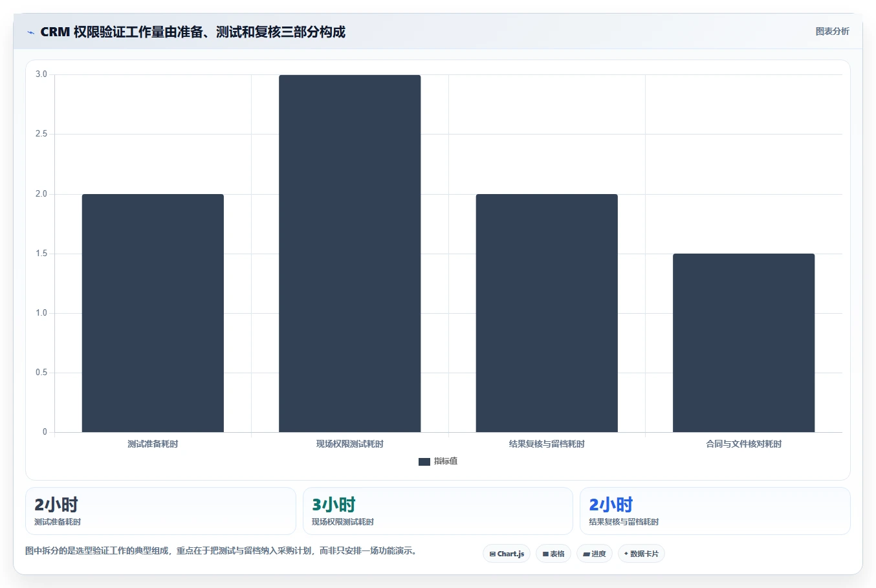This screenshot has width=876, height=588.
Task: Select the 测试准备耗时 bar
Action: point(153,313)
